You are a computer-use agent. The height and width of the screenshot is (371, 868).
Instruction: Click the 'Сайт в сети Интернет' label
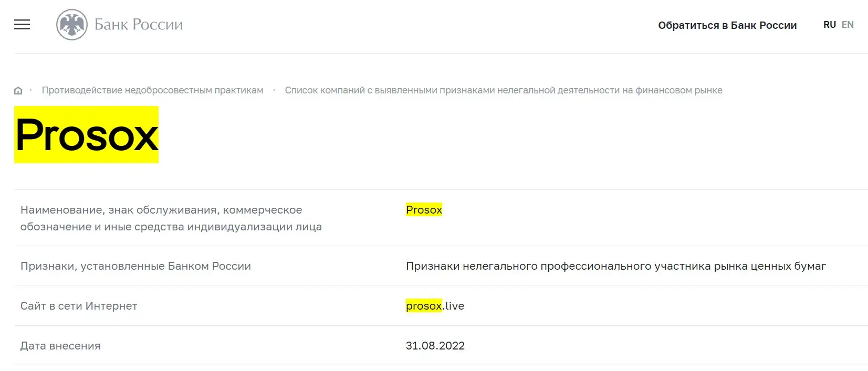[x=78, y=306]
